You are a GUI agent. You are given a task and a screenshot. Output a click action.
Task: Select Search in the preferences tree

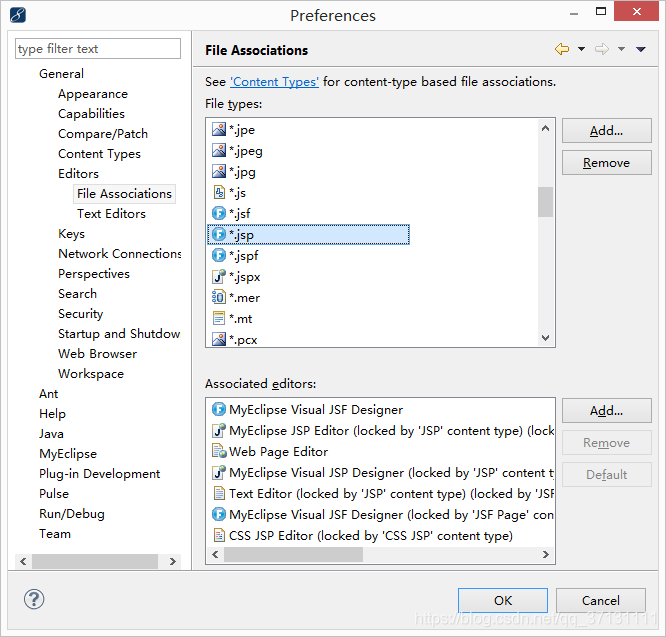pos(77,293)
